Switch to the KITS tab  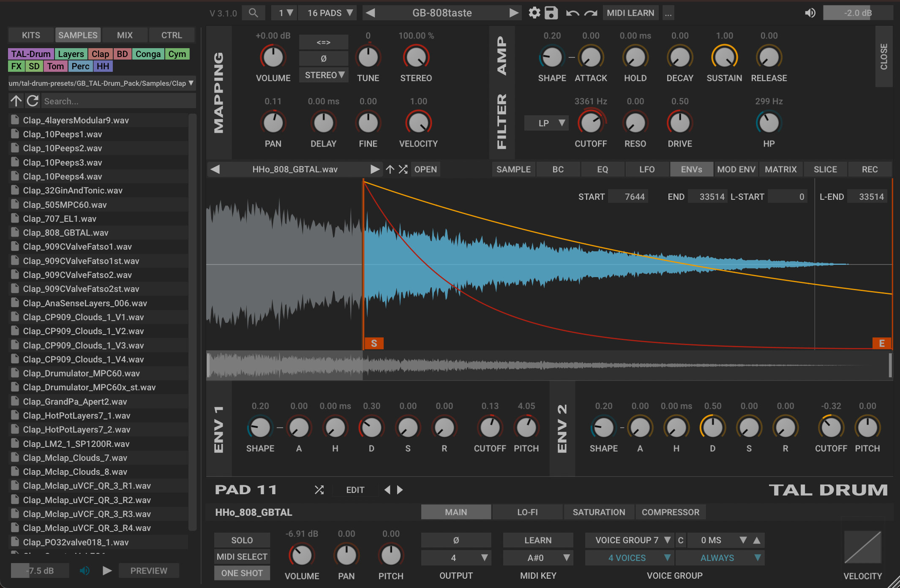coord(31,35)
